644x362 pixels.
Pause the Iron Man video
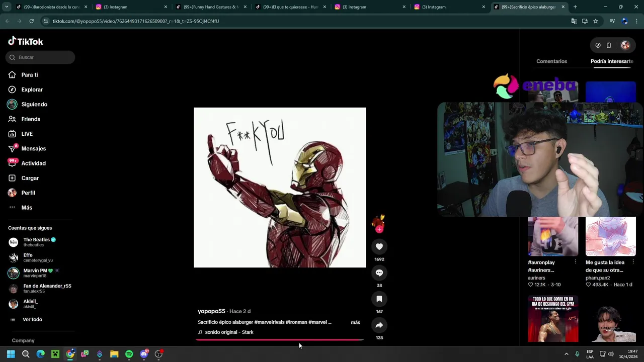coord(280,188)
